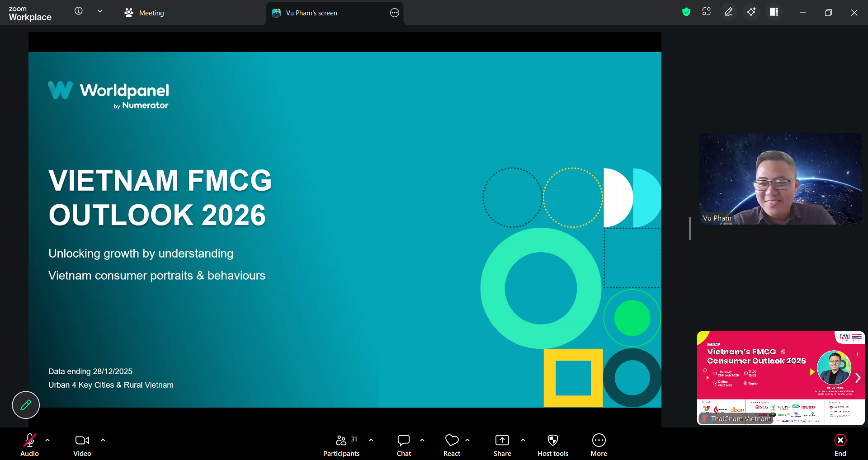Open options menu on Vu Pham's screen tab
Screen dimensions: 868x460
394,13
